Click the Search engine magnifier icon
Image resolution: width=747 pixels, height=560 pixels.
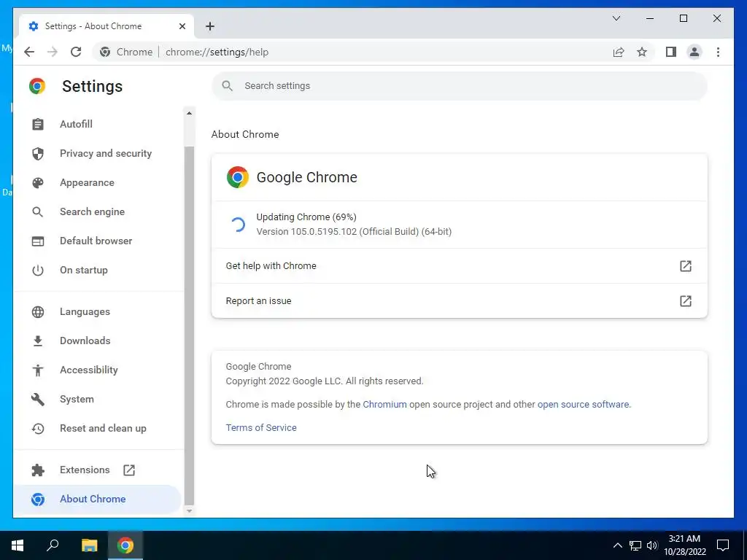pyautogui.click(x=38, y=212)
